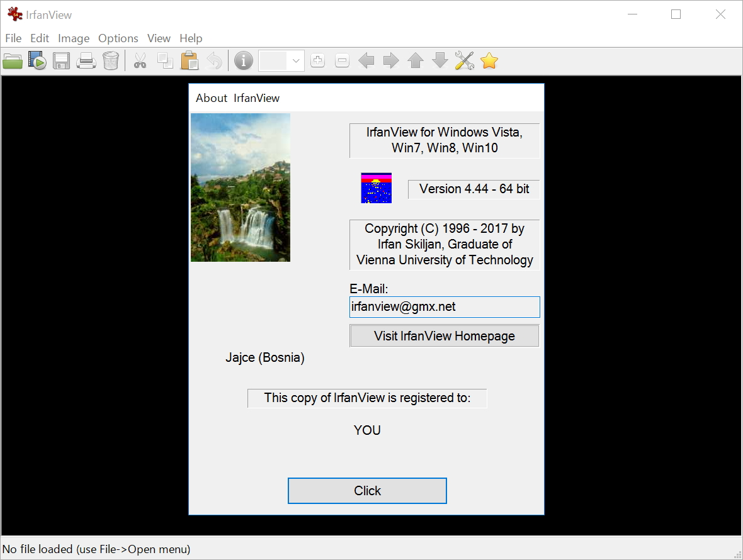
Task: Select the irfanview@gmx.net email field
Action: pos(445,307)
